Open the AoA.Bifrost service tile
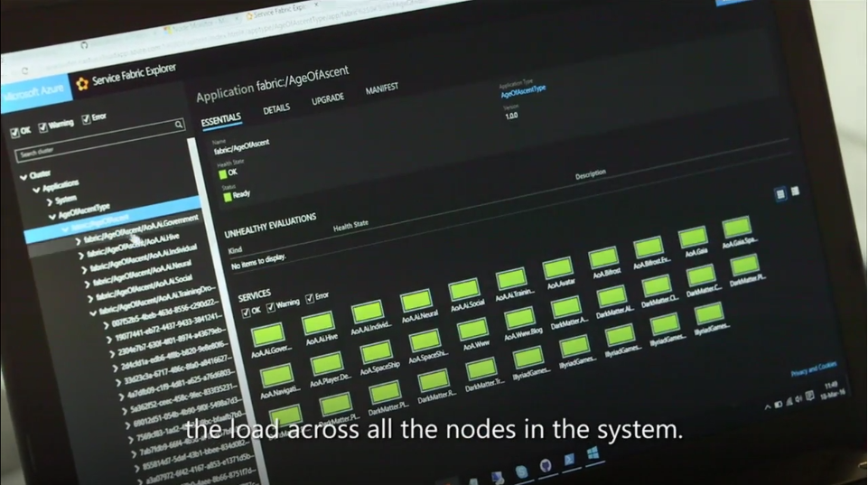 (603, 258)
